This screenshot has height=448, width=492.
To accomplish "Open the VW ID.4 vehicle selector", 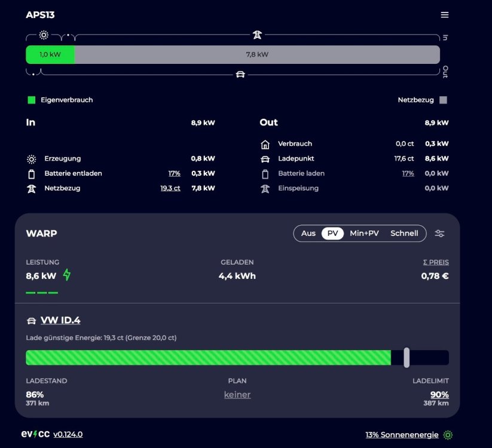I will [x=60, y=321].
